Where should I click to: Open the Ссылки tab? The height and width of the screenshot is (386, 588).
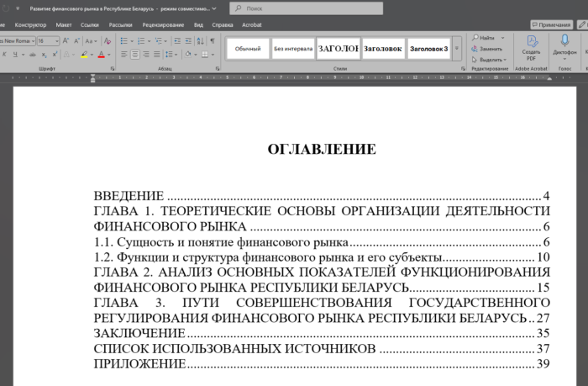pos(90,24)
